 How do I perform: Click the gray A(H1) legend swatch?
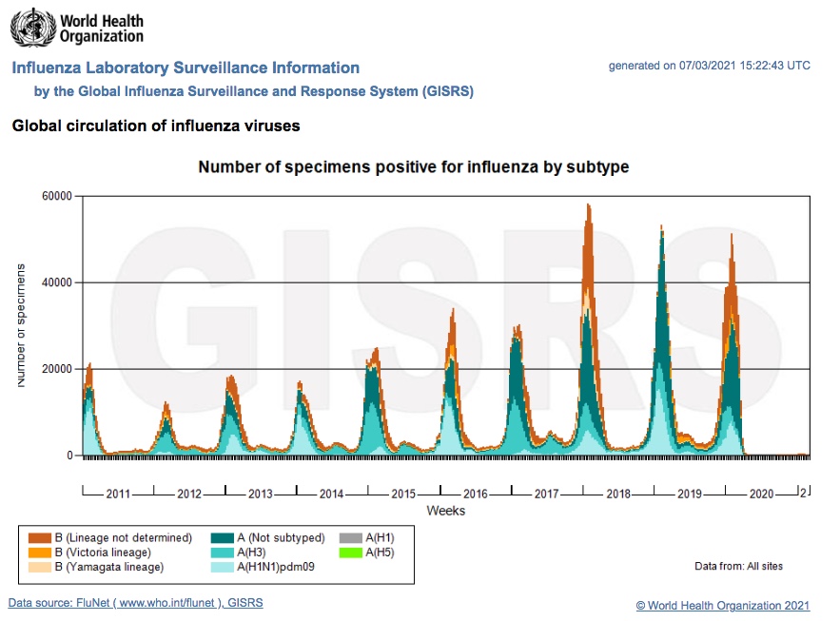pyautogui.click(x=352, y=538)
